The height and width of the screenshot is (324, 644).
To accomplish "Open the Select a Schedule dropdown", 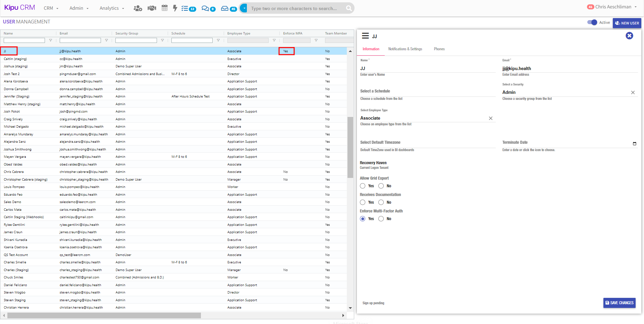I will (427, 91).
